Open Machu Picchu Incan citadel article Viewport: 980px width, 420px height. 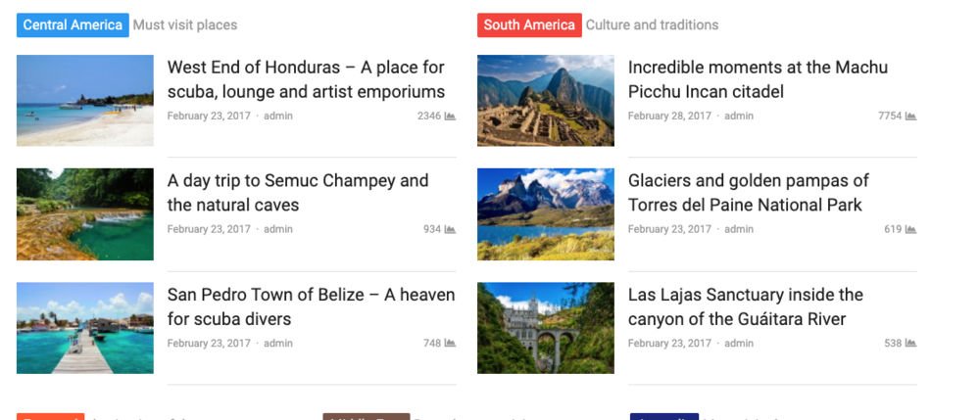(x=759, y=79)
